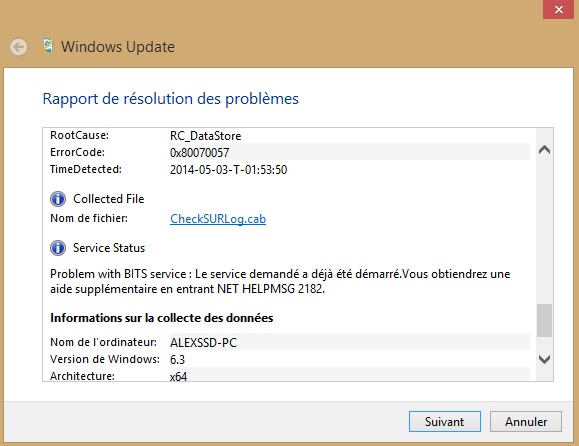
Task: Click the Informations sur la collecte des données heading
Action: pos(162,318)
